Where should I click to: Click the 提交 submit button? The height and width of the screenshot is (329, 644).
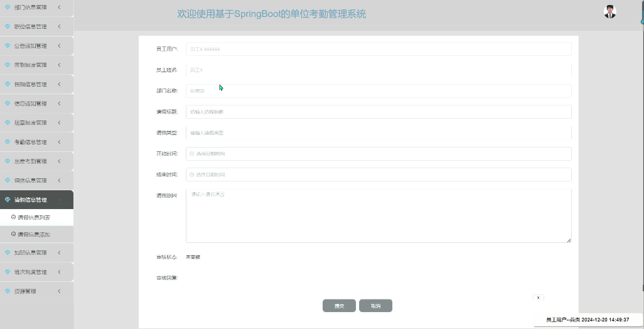(x=339, y=306)
